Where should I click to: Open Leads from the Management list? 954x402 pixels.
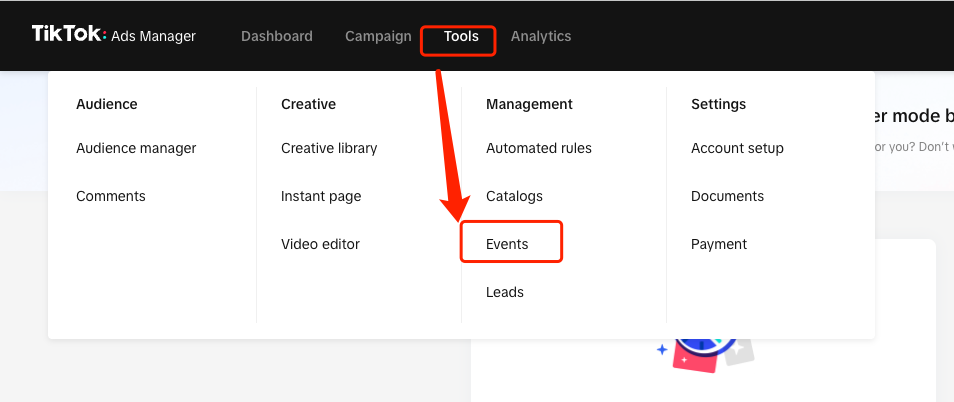tap(504, 292)
